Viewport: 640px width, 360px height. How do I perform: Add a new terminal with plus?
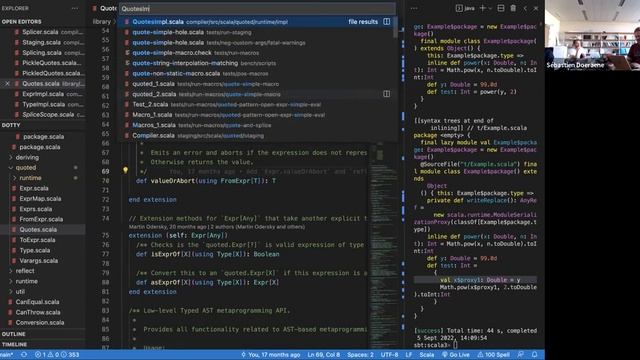point(482,8)
